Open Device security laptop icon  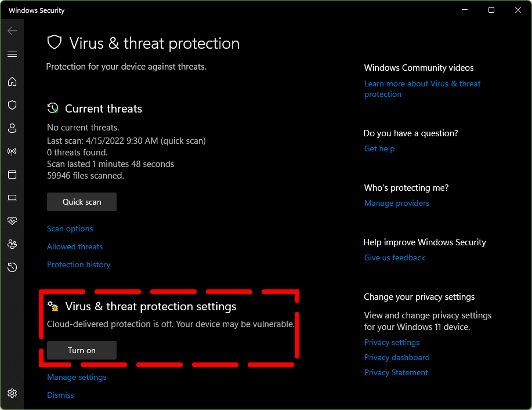[12, 198]
